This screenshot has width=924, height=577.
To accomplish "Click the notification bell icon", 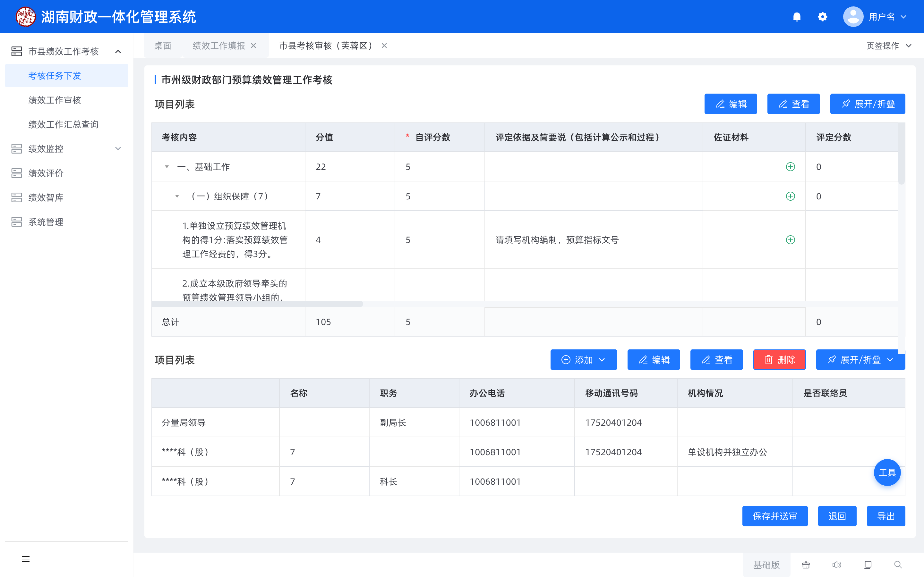I will click(797, 17).
